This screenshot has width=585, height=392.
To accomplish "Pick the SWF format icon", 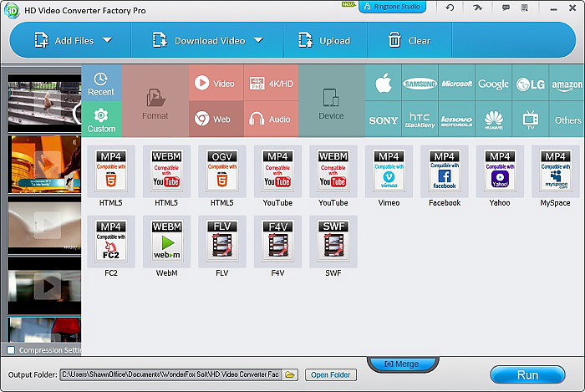I will coord(333,242).
